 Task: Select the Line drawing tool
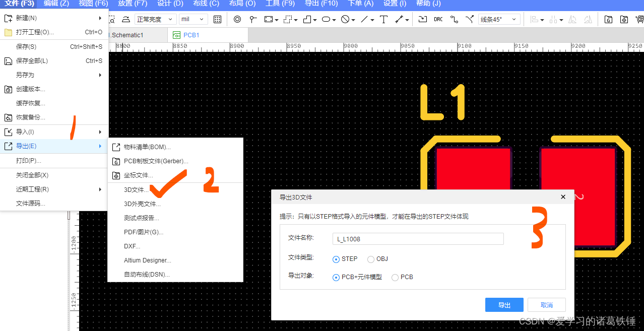coord(364,19)
